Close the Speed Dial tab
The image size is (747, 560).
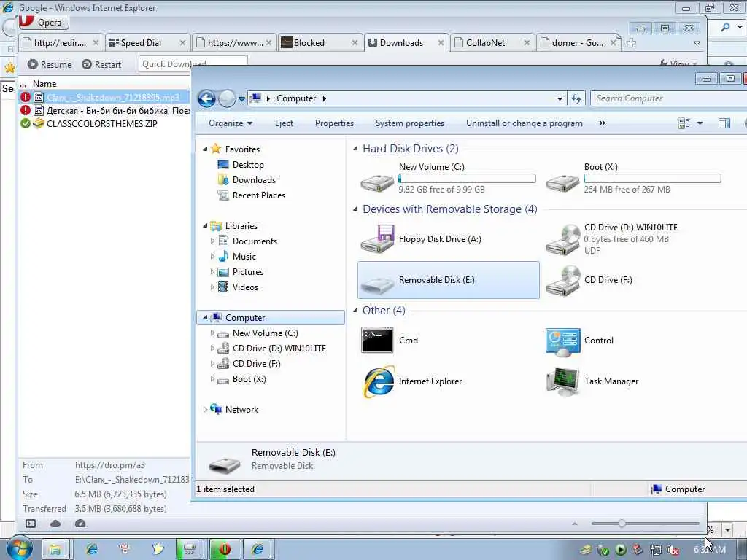click(182, 43)
